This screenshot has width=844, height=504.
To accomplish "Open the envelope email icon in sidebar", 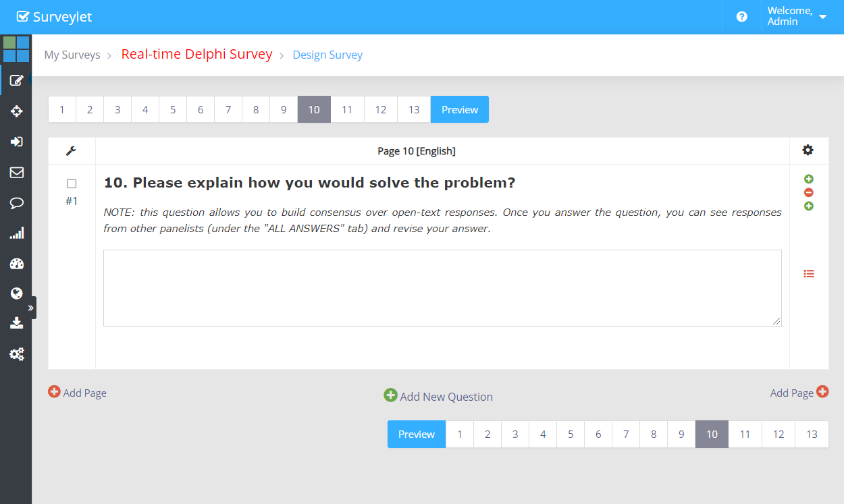I will pyautogui.click(x=16, y=172).
